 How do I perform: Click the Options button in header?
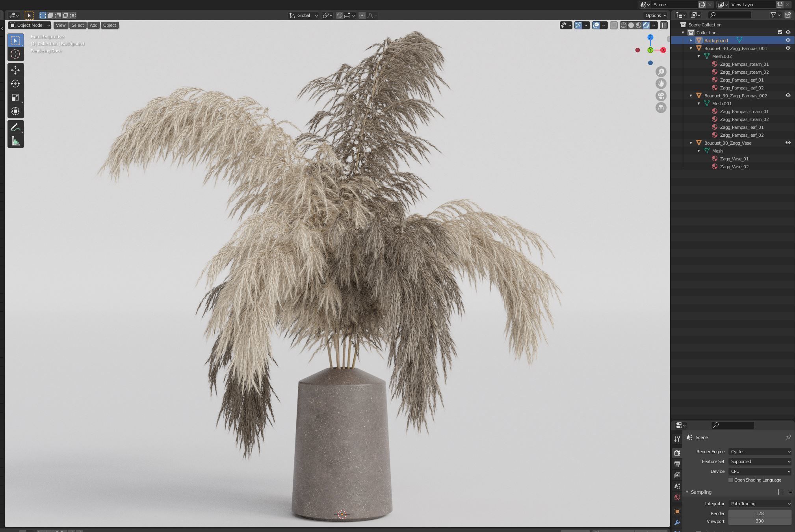pos(656,15)
